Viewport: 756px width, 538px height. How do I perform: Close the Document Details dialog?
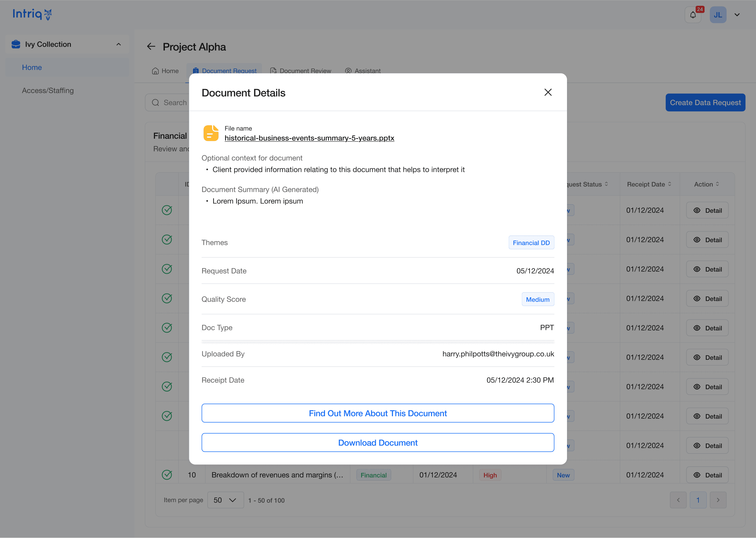tap(548, 92)
